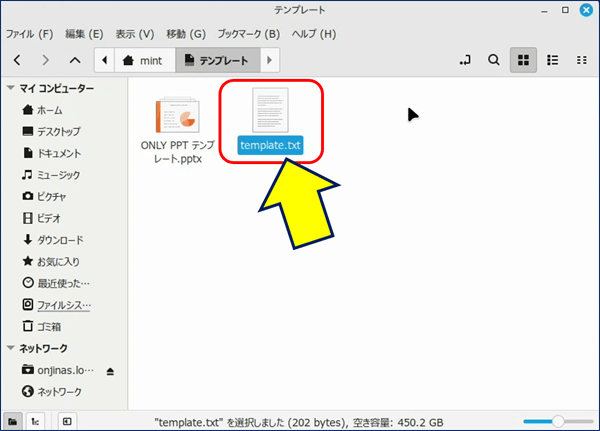
Task: Collapse the ネットワーク sidebar section
Action: click(11, 348)
